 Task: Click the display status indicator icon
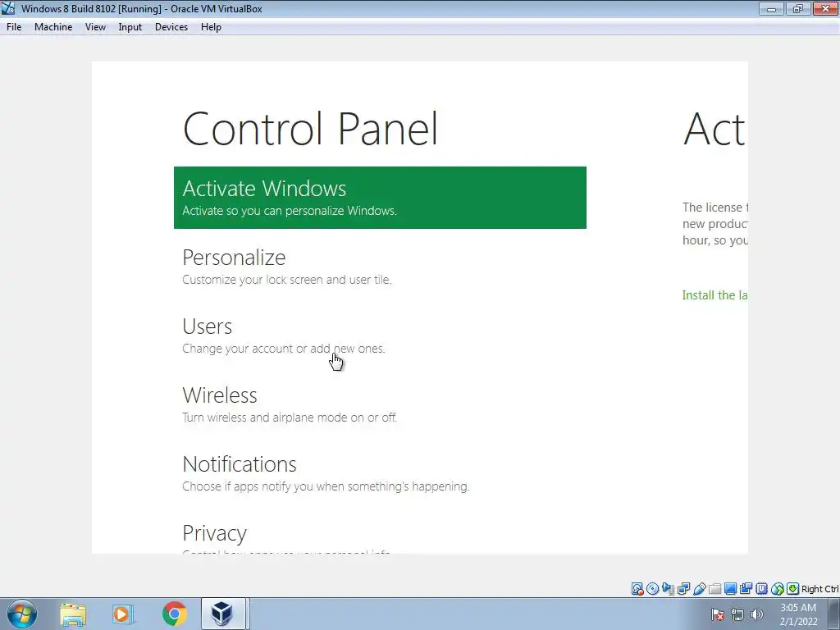pos(730,589)
